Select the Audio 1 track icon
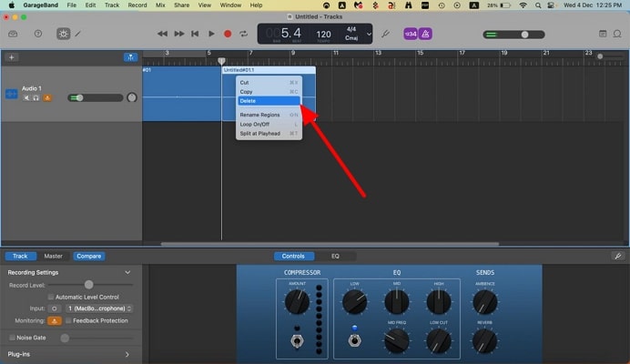 11,94
